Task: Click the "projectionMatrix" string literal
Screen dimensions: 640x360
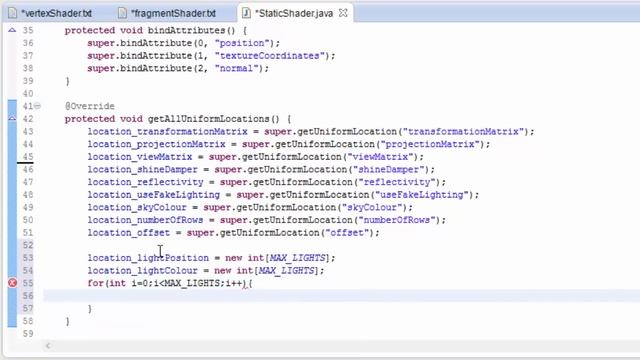Action: (430, 144)
